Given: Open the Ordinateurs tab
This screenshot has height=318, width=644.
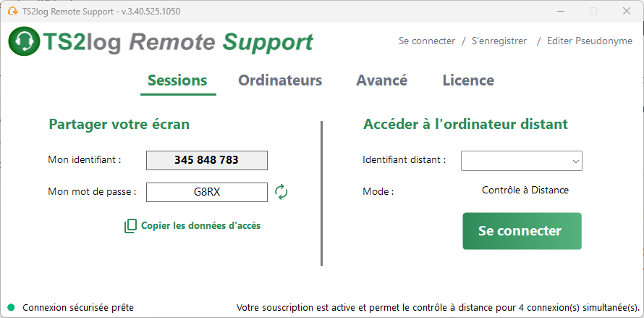Looking at the screenshot, I should [280, 80].
